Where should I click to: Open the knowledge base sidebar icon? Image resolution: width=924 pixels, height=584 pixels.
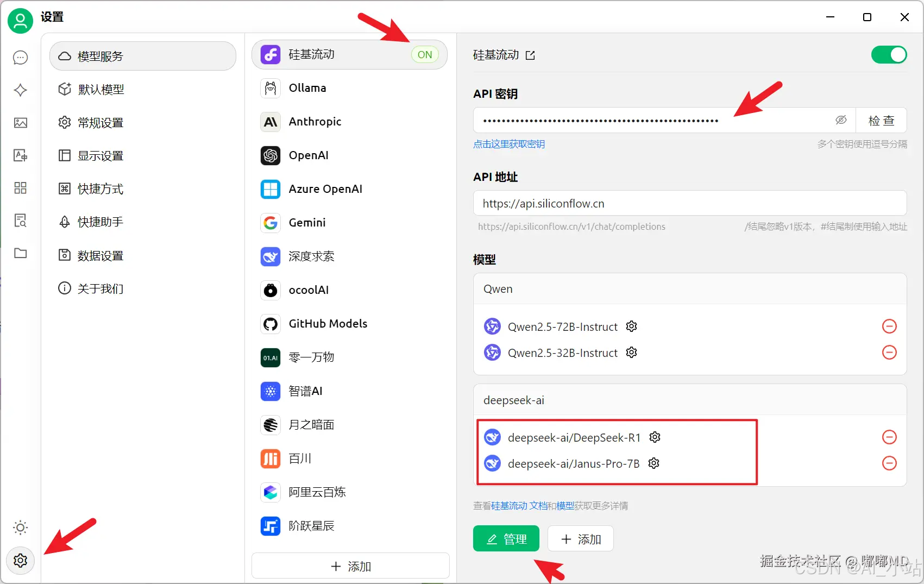coord(21,221)
